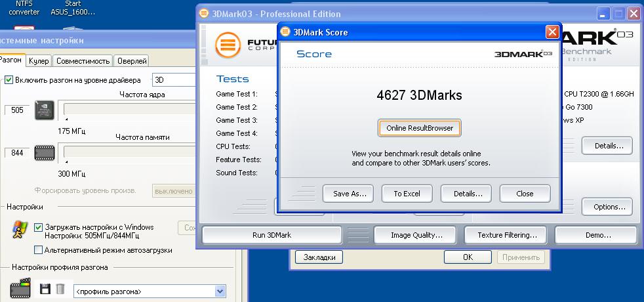This screenshot has height=302, width=644.
Task: Click the CPU Tests label
Action: (233, 146)
